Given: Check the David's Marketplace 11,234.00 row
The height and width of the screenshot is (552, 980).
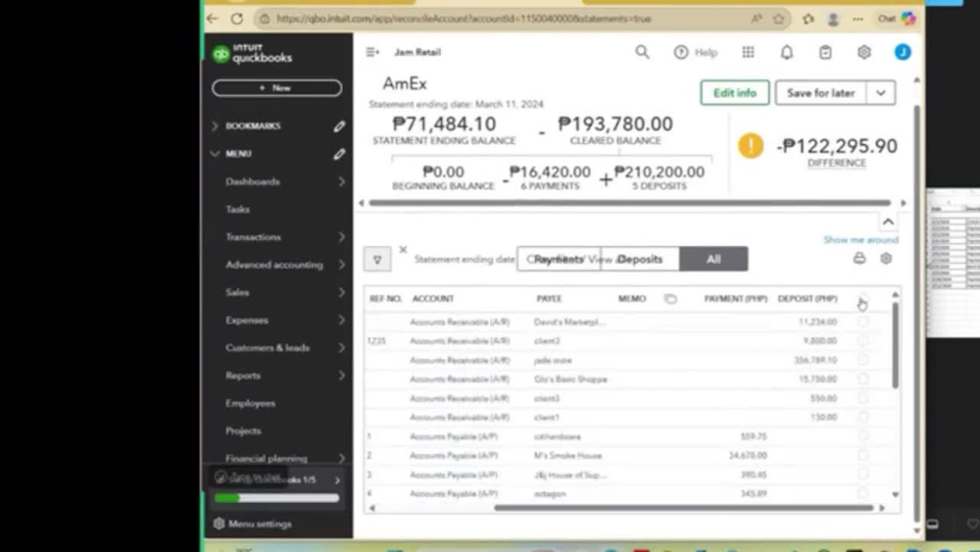Looking at the screenshot, I should 862,322.
